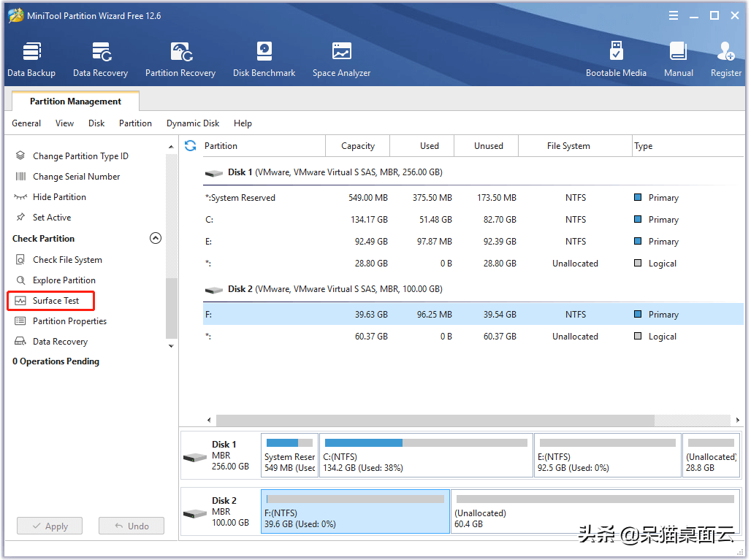Select the Disk 2 drive icon in the disk map
The image size is (751, 560).
[x=195, y=513]
